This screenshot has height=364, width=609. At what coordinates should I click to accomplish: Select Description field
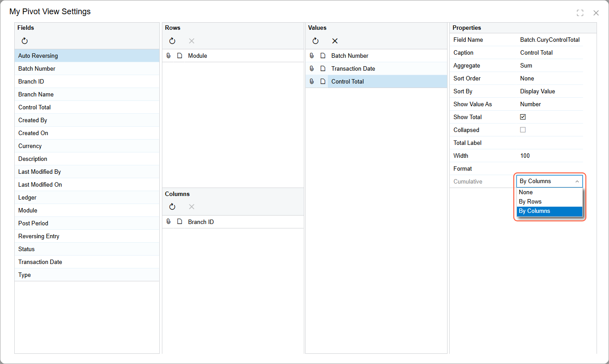pos(87,159)
